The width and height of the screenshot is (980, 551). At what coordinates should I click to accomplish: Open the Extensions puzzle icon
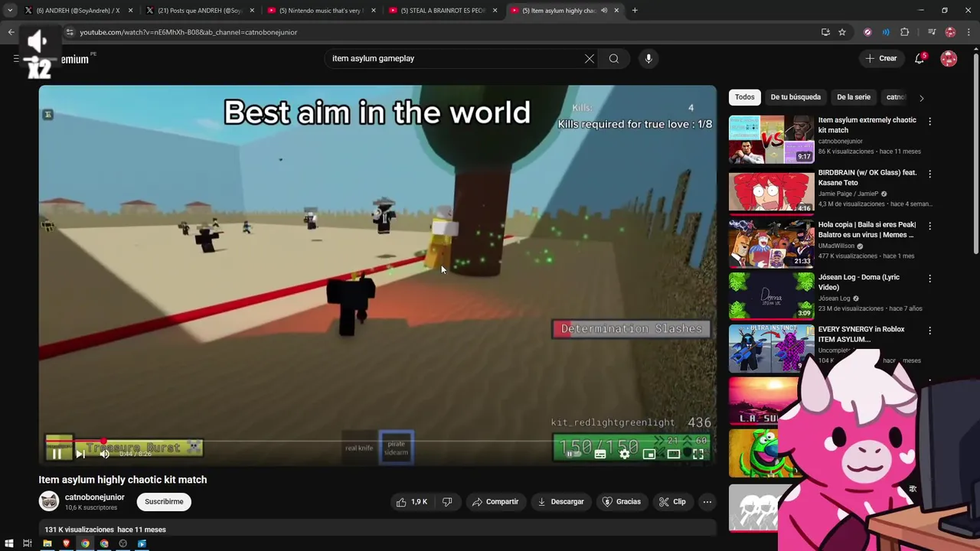point(905,32)
